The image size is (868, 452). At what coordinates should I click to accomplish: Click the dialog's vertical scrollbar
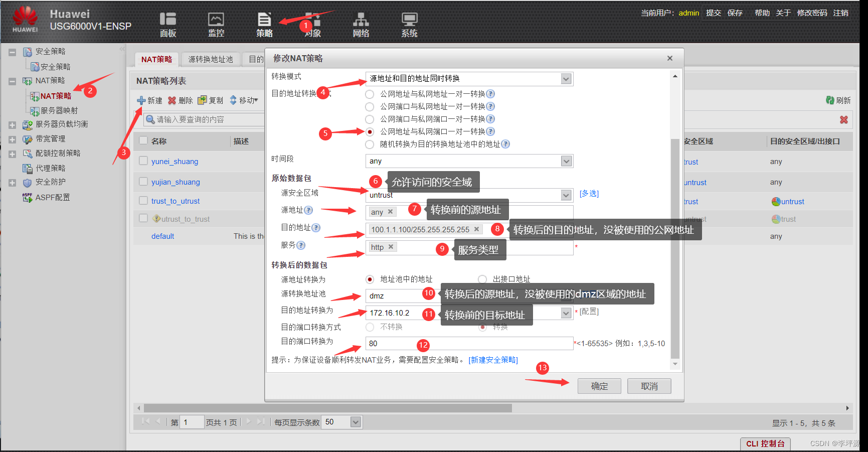[x=675, y=248]
